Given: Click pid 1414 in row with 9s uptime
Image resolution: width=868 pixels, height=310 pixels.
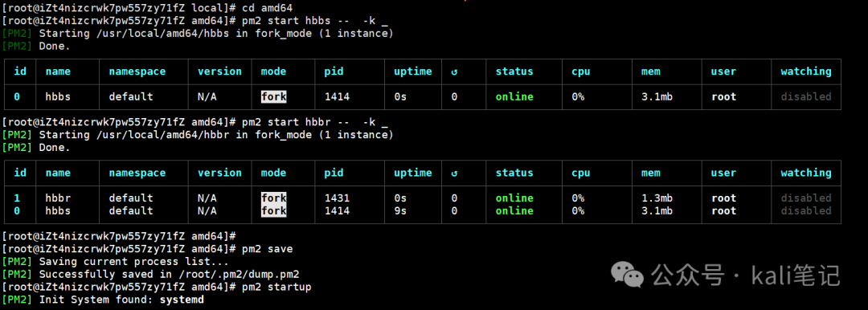Looking at the screenshot, I should click(337, 211).
